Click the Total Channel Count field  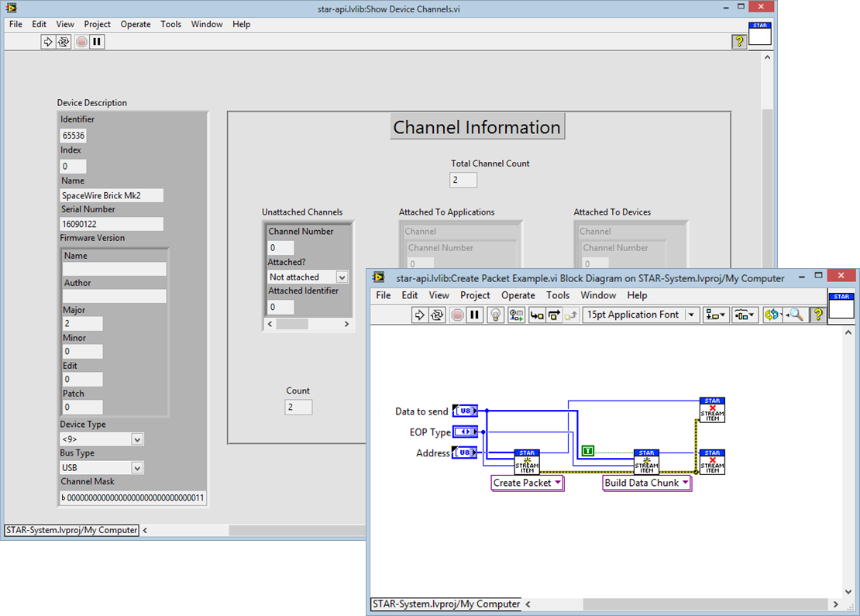point(463,180)
